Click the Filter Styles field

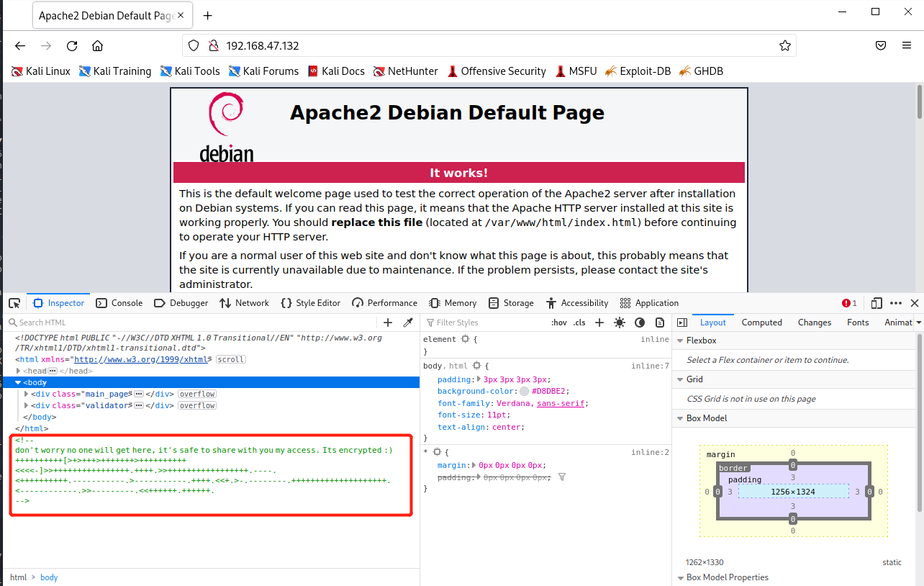pyautogui.click(x=484, y=323)
